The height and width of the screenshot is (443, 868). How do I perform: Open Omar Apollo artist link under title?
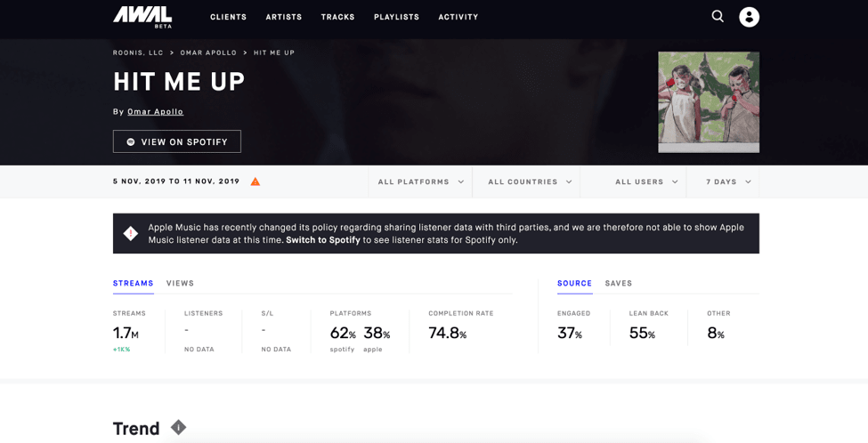(x=155, y=112)
